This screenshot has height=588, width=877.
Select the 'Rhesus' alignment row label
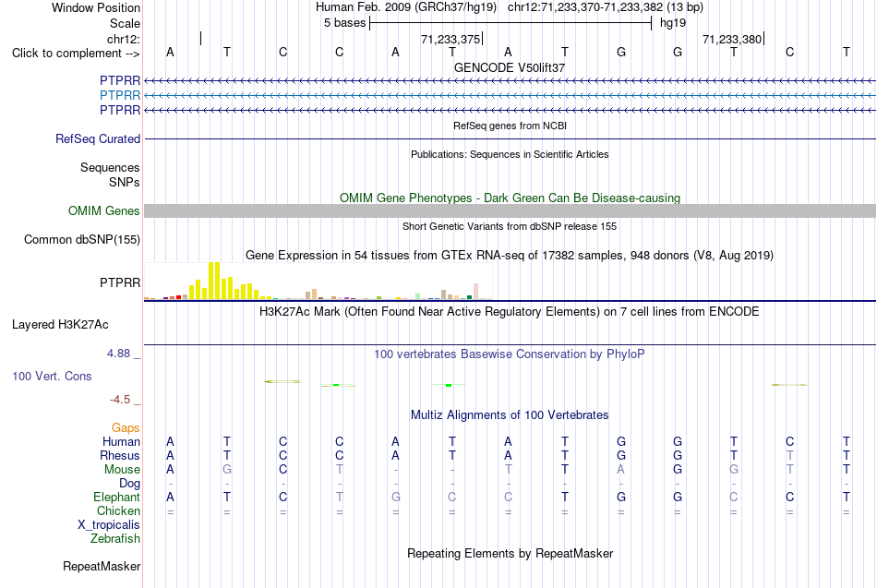(120, 455)
